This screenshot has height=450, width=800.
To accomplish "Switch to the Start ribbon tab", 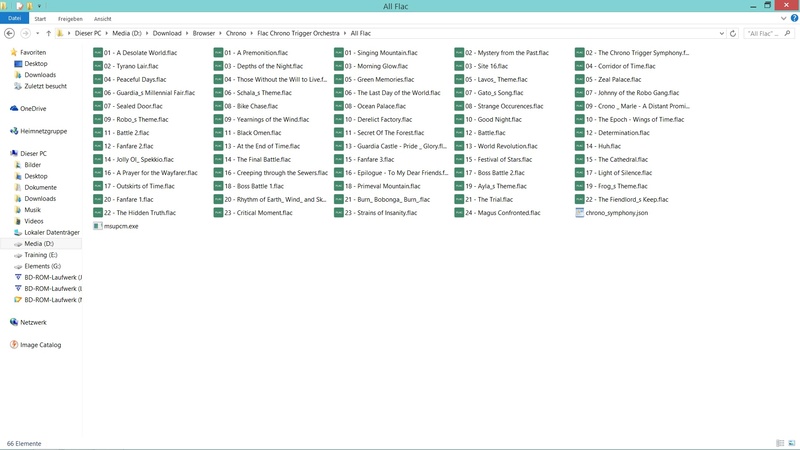I will click(x=40, y=19).
